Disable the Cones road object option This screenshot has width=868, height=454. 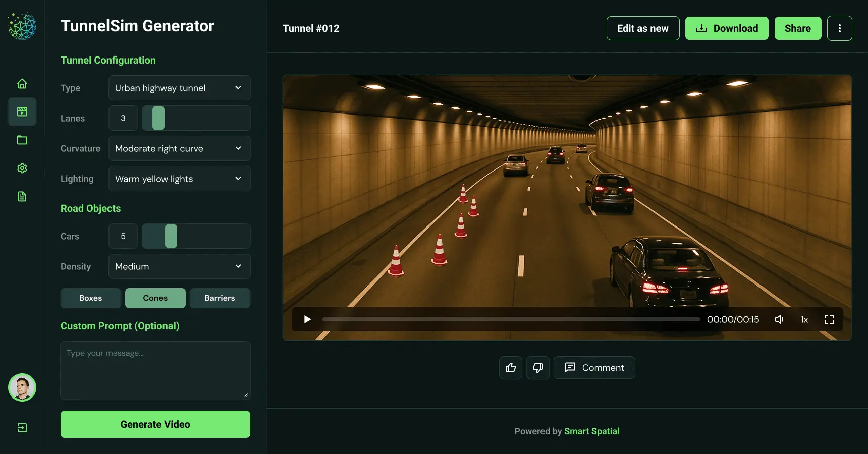point(155,298)
